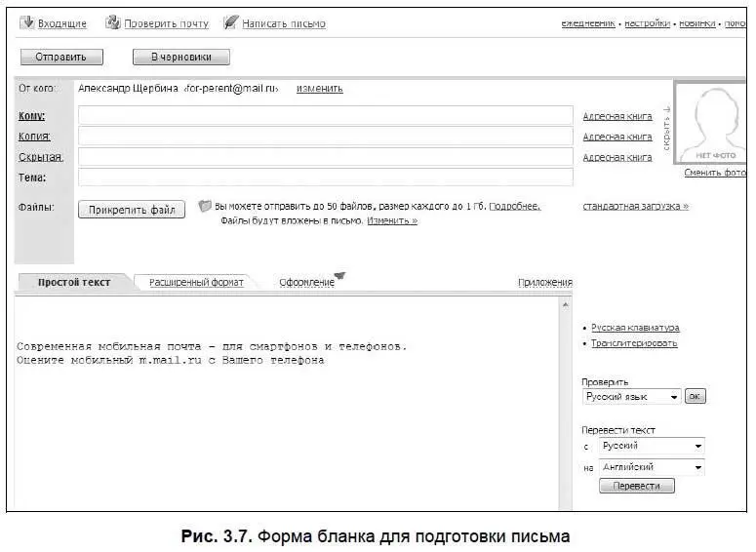Open the Подробнее link about file limits
The width and height of the screenshot is (756, 552).
click(515, 207)
